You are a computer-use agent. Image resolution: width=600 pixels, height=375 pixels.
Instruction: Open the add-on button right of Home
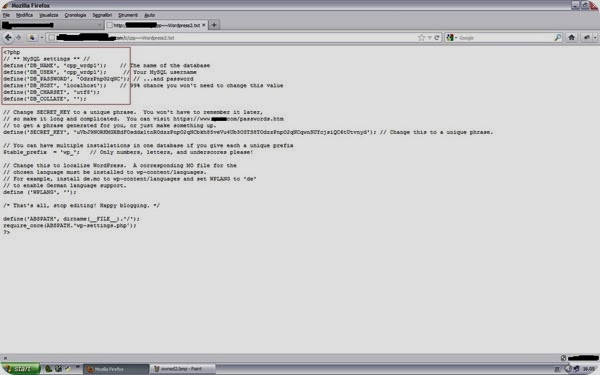coord(587,38)
